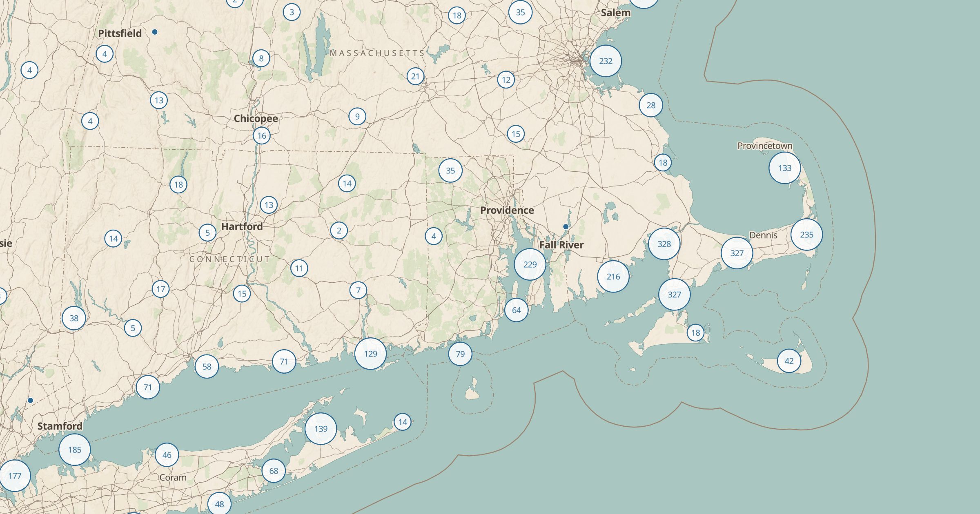980x514 pixels.
Task: Open the 8 cluster marker
Action: 261,58
